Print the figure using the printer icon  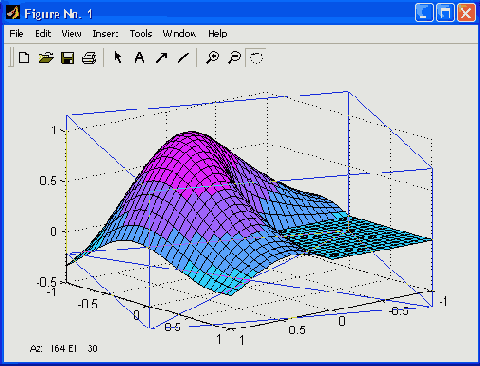point(89,58)
